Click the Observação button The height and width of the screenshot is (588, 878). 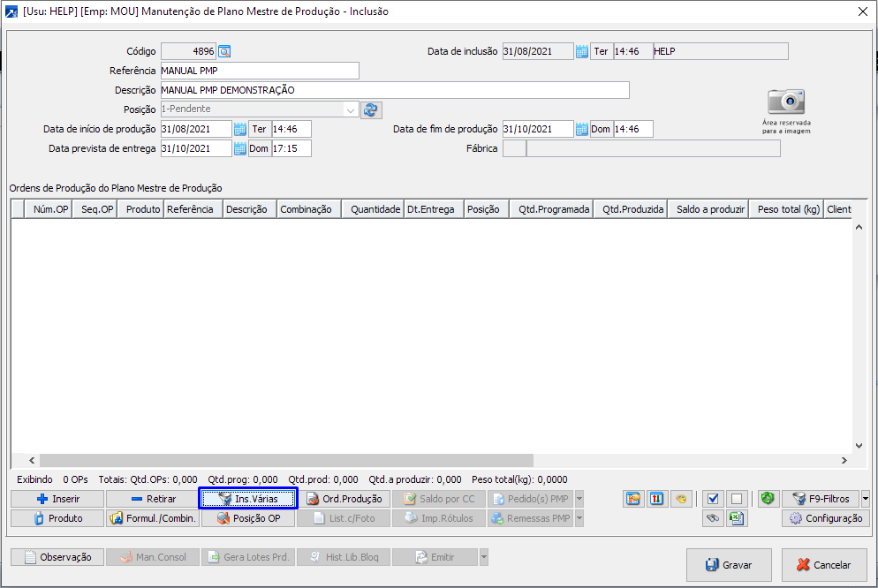tap(57, 557)
